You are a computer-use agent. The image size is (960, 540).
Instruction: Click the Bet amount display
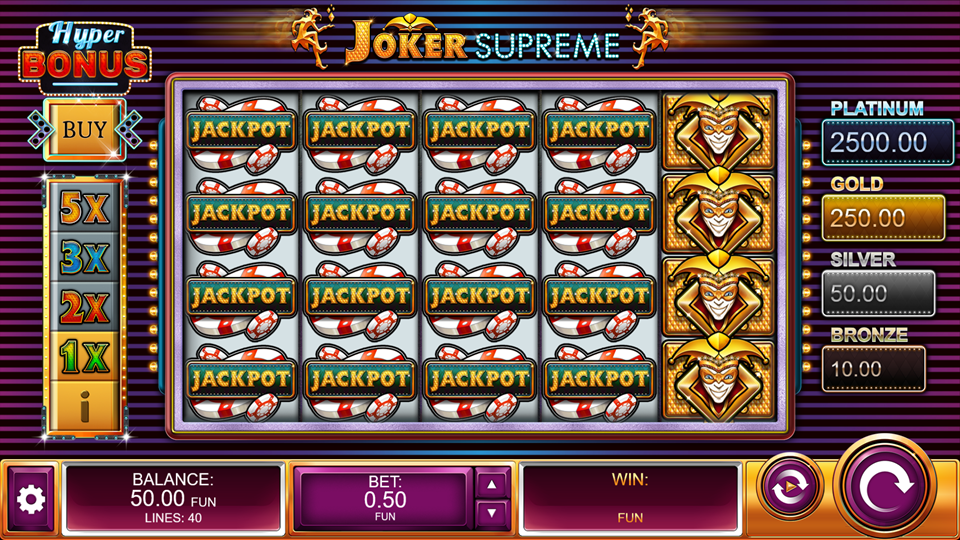point(384,499)
